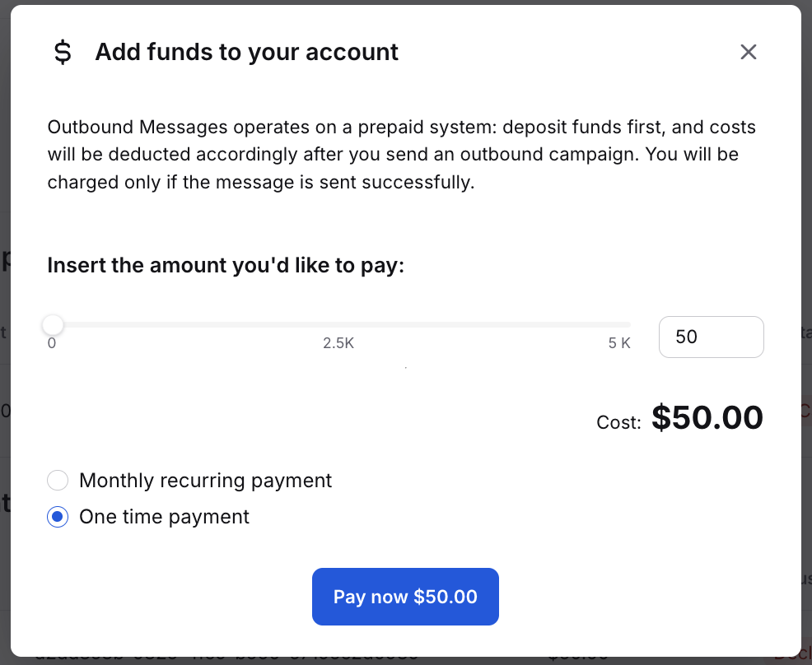The image size is (812, 665).
Task: Click the $50.00 cost total
Action: (x=707, y=418)
